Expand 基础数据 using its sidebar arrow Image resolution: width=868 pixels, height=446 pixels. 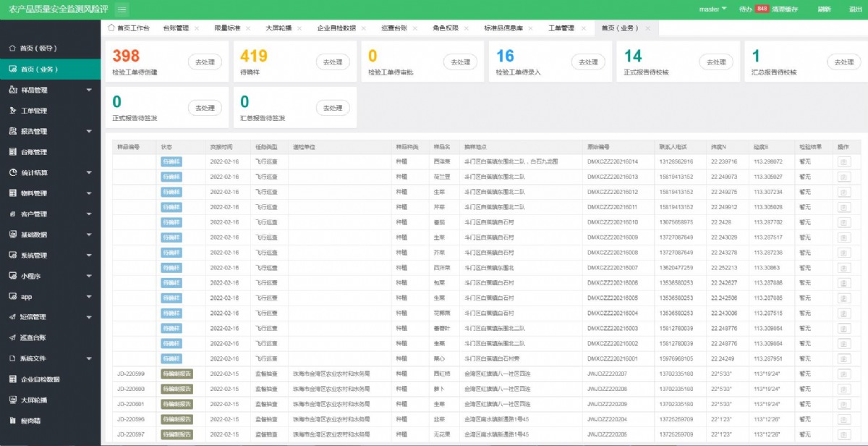[x=89, y=235]
